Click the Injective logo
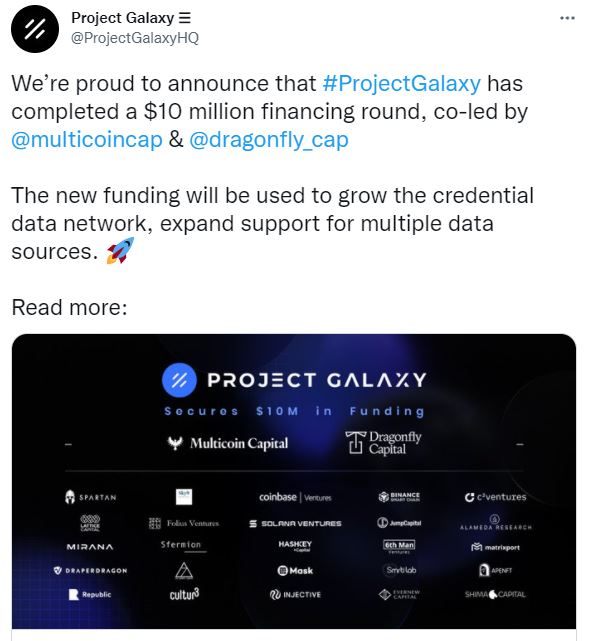589x641 pixels. (295, 594)
